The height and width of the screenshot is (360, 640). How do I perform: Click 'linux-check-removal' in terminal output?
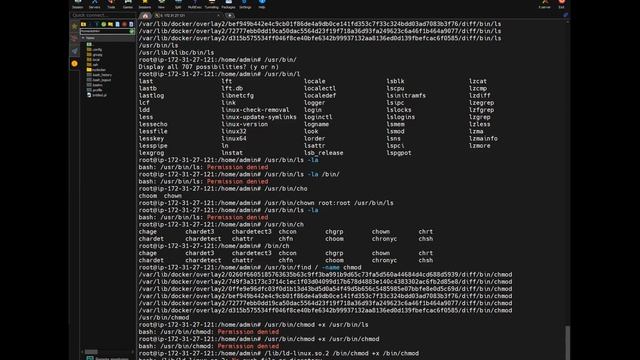(x=255, y=110)
